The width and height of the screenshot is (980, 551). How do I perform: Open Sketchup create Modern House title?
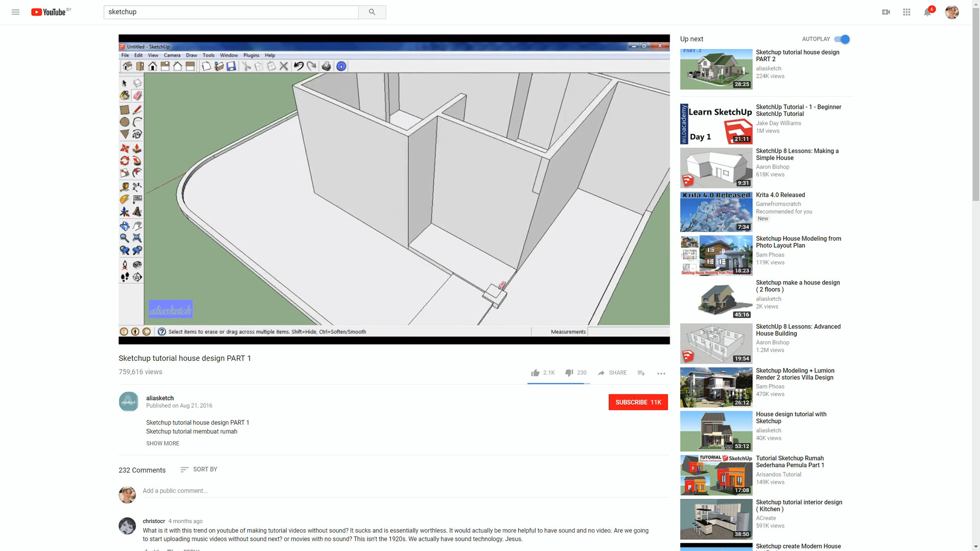(798, 546)
